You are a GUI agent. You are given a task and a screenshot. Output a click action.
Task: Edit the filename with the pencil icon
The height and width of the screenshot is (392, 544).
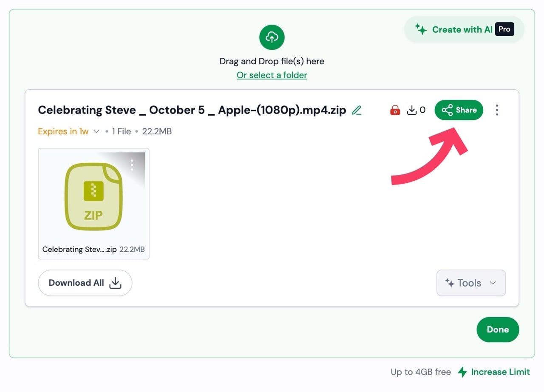coord(357,110)
